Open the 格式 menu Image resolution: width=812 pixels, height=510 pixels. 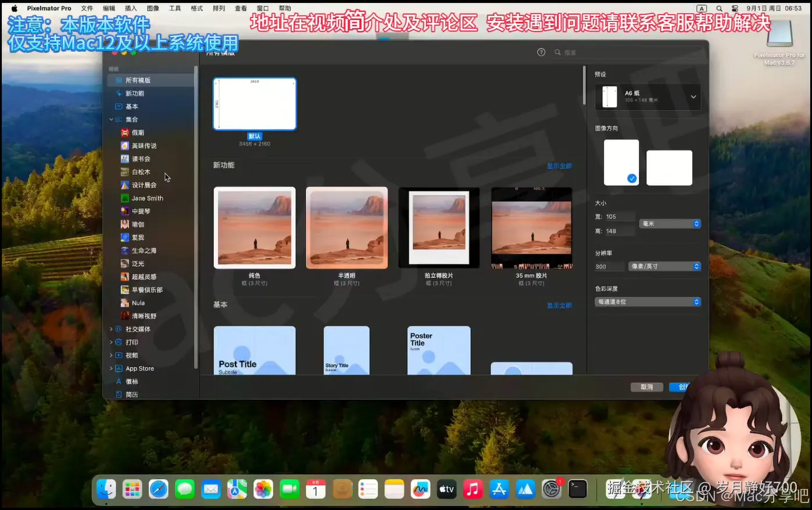196,8
